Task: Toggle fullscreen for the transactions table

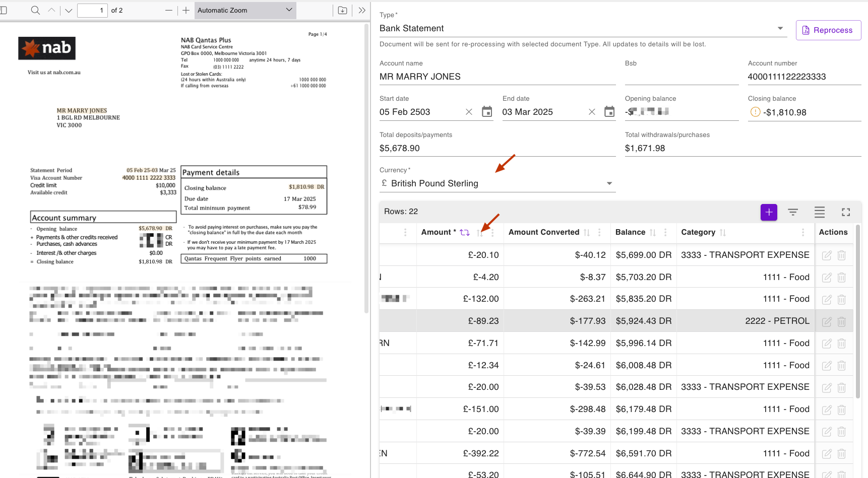Action: pos(846,212)
